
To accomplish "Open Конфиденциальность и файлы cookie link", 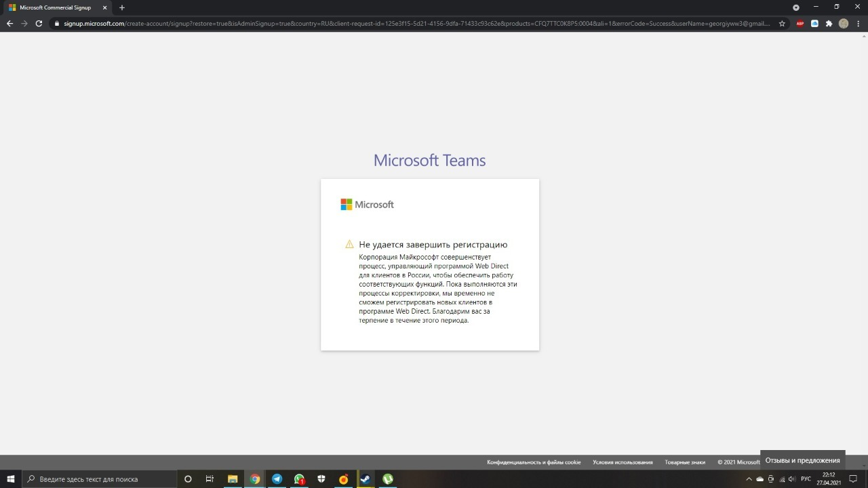I will 534,462.
